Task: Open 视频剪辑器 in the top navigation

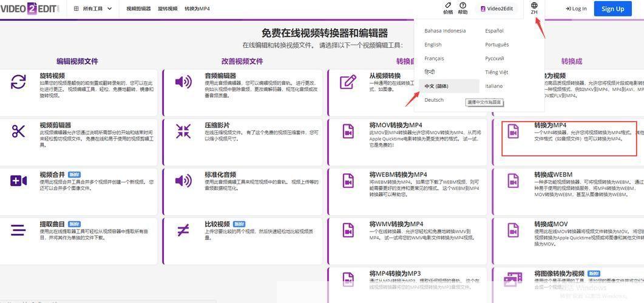Action: 138,8
